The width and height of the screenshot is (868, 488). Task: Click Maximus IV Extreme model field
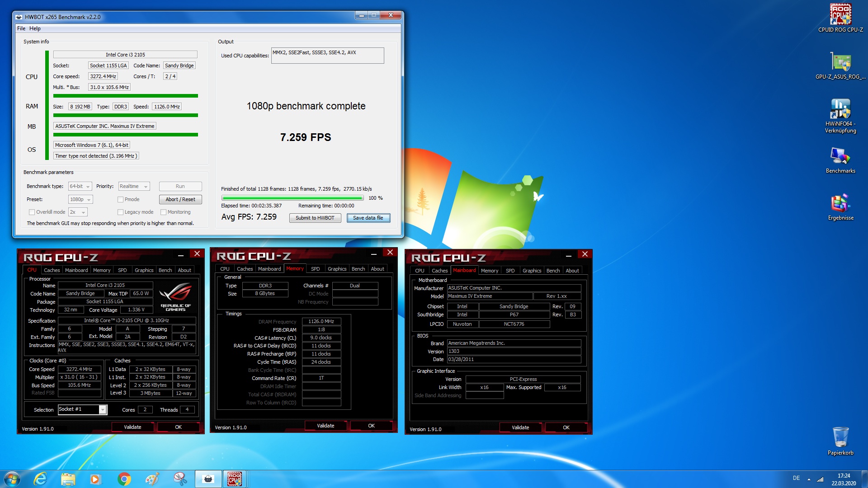click(x=490, y=296)
